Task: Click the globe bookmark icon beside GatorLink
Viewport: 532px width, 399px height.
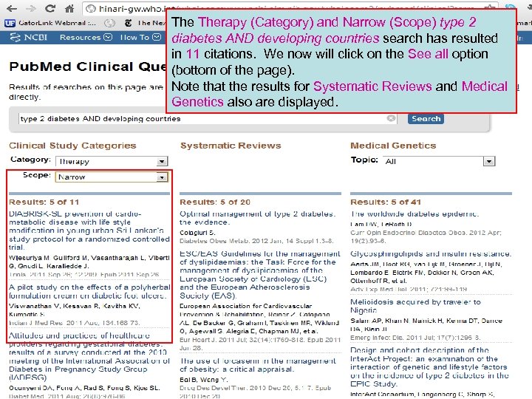Action: coord(109,23)
